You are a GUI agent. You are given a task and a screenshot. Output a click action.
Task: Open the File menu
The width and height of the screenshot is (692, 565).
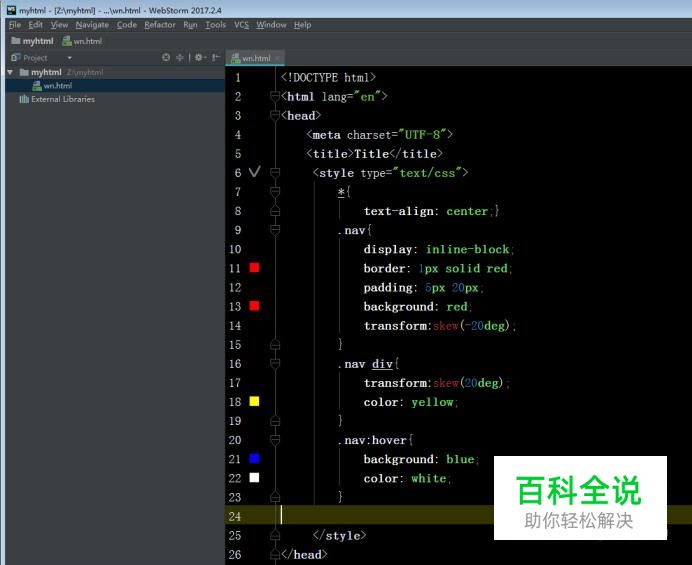[x=15, y=25]
